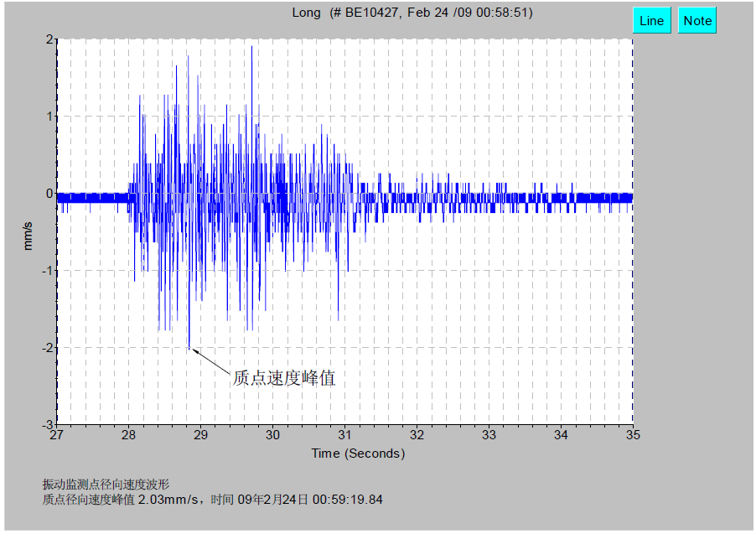The image size is (756, 534).
Task: Pick the 29 second time axis tick
Action: (x=200, y=435)
